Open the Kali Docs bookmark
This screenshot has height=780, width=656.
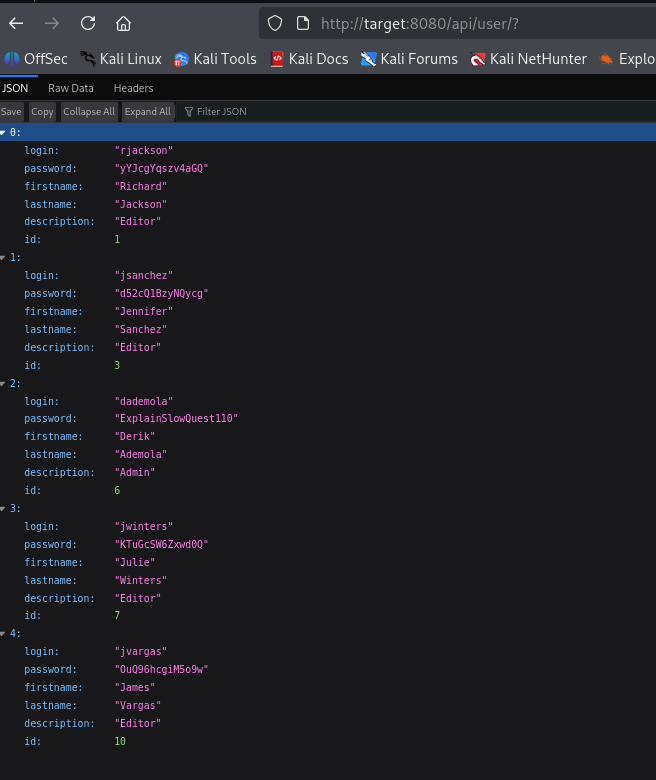pos(309,59)
